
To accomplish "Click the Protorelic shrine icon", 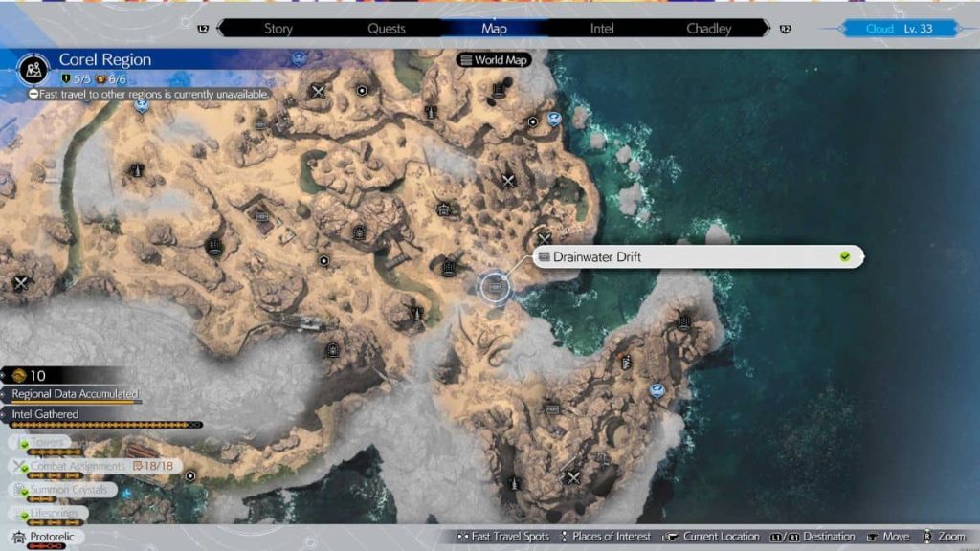I will click(x=19, y=537).
